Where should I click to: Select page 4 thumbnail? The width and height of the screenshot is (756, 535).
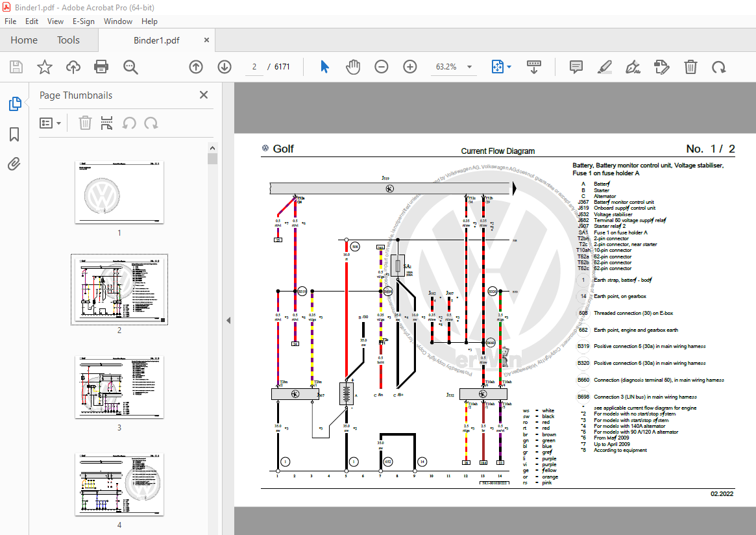119,484
